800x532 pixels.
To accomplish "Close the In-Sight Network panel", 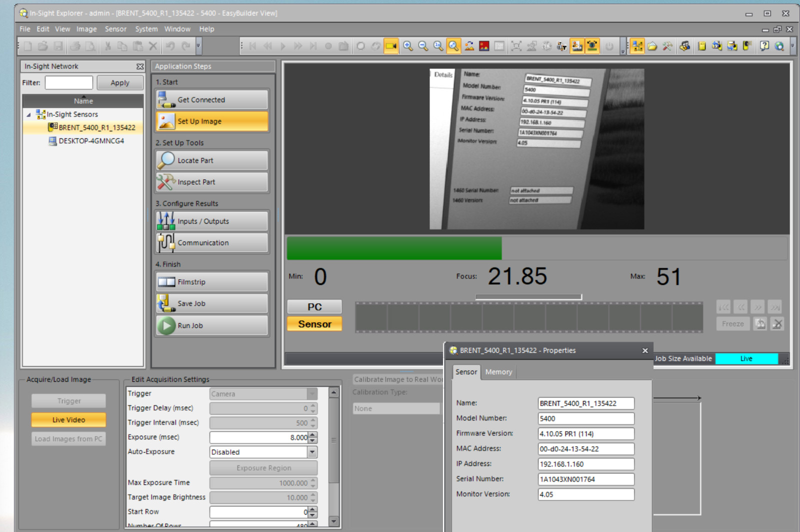I will click(x=140, y=66).
